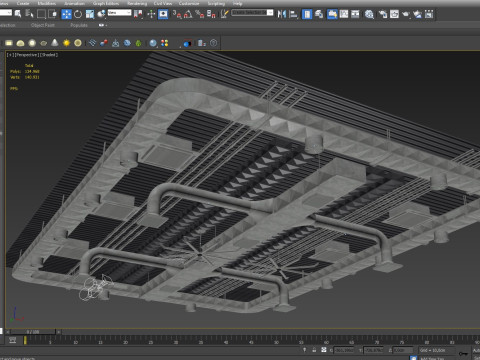Open the Modifiers menu
The image size is (480, 360).
[47, 3]
